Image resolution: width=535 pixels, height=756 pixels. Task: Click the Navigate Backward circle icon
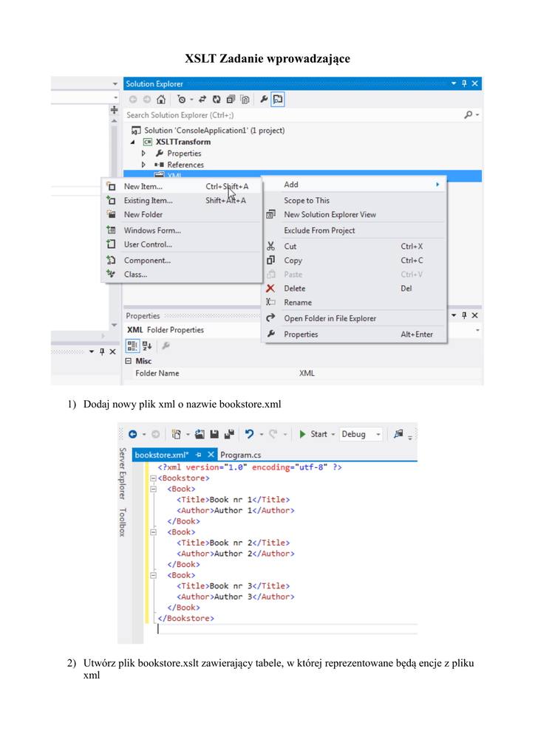point(132,435)
